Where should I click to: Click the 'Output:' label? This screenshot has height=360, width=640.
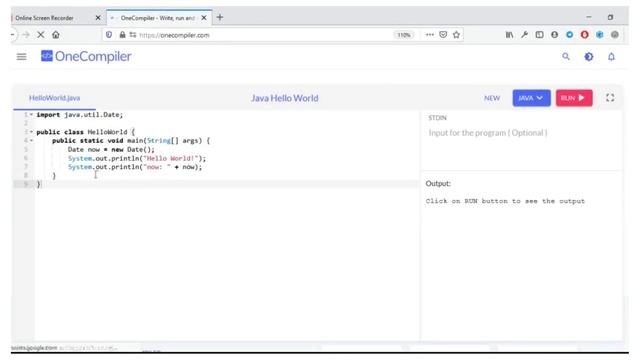[438, 184]
